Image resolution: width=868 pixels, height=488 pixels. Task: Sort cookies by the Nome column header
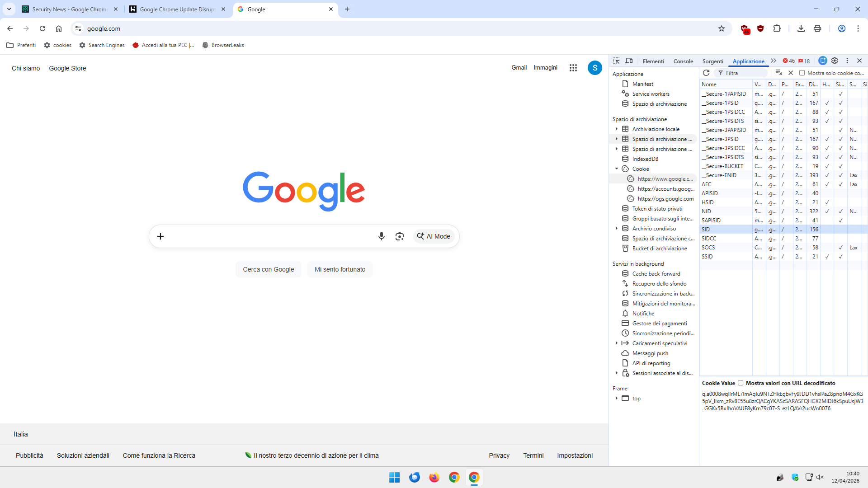(726, 84)
